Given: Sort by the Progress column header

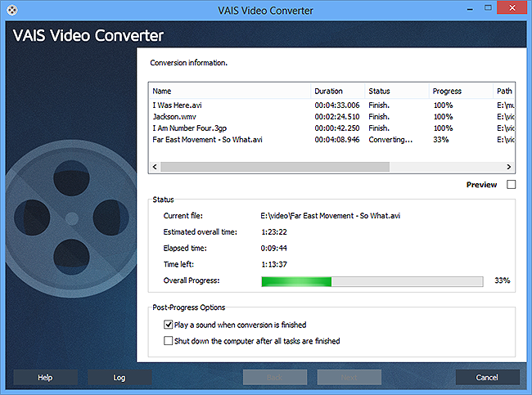Looking at the screenshot, I should tap(461, 91).
